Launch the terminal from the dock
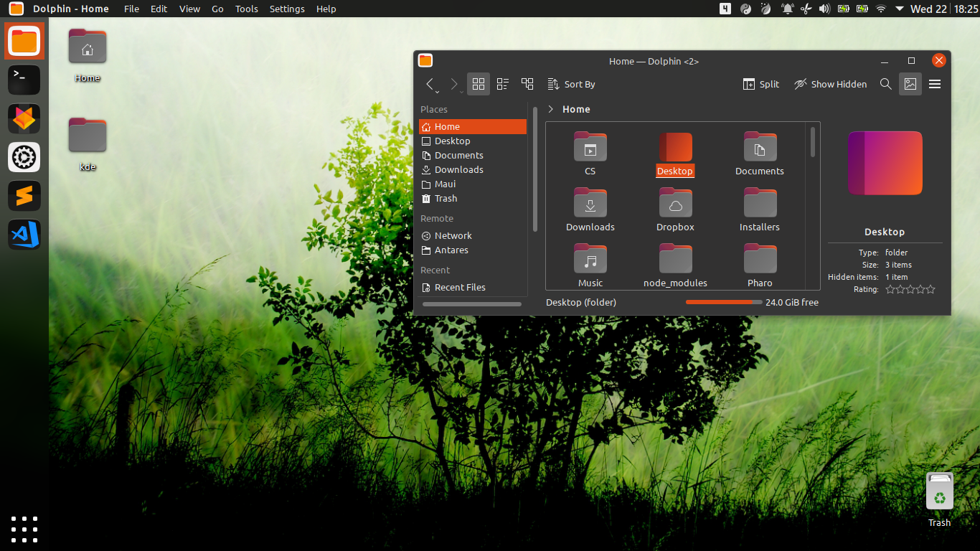The height and width of the screenshot is (551, 980). click(24, 80)
